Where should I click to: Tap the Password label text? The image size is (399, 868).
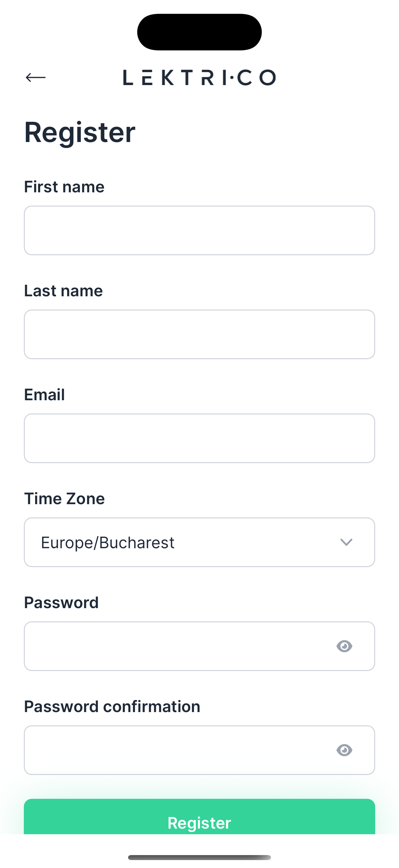coord(61,603)
